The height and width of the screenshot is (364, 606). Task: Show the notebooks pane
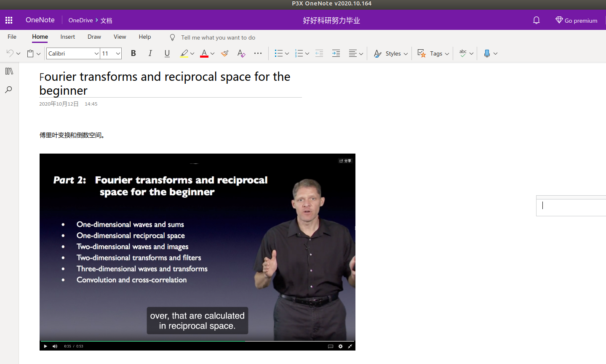(x=9, y=71)
